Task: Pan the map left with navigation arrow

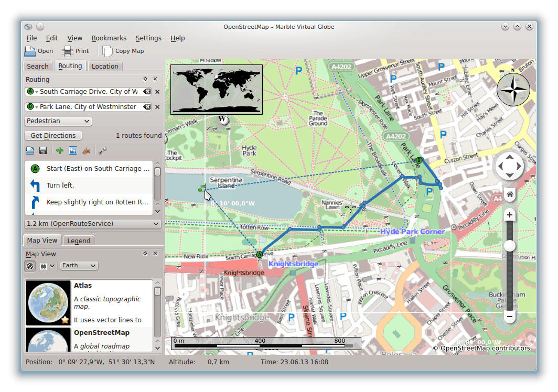Action: (x=501, y=166)
